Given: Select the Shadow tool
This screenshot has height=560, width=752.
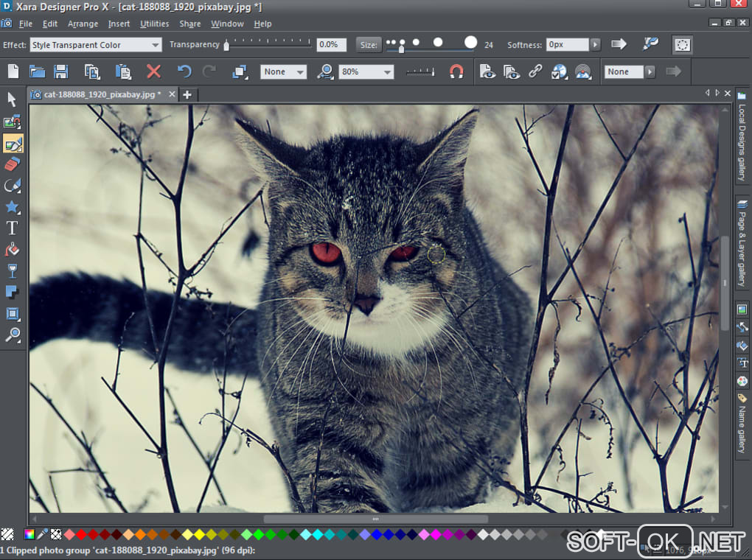Looking at the screenshot, I should tap(12, 292).
